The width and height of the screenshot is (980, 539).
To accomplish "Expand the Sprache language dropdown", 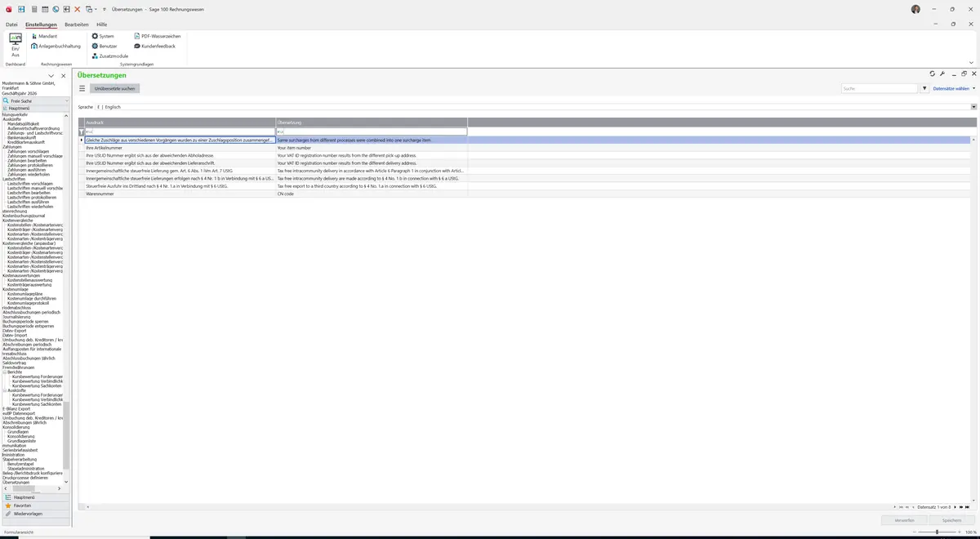I will pos(973,107).
